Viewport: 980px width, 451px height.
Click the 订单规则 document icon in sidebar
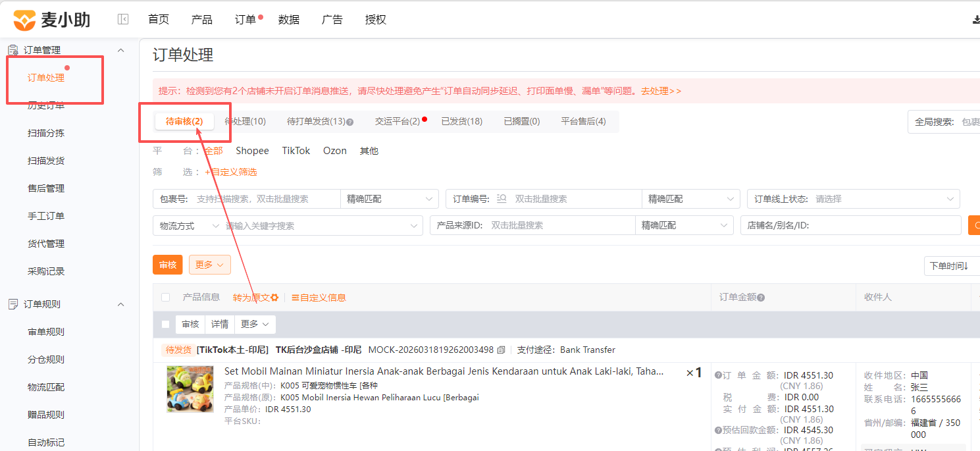click(x=13, y=304)
